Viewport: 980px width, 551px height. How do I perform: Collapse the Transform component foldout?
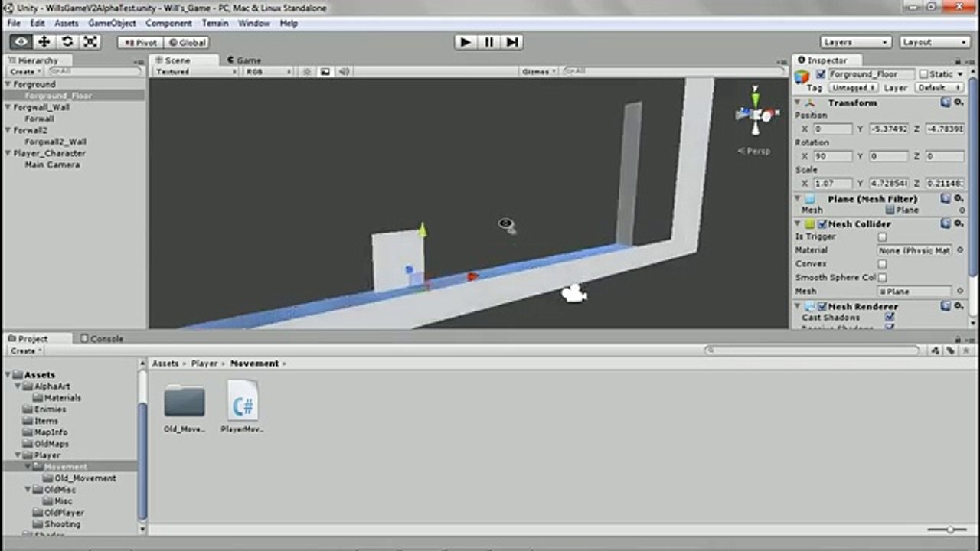pyautogui.click(x=798, y=103)
